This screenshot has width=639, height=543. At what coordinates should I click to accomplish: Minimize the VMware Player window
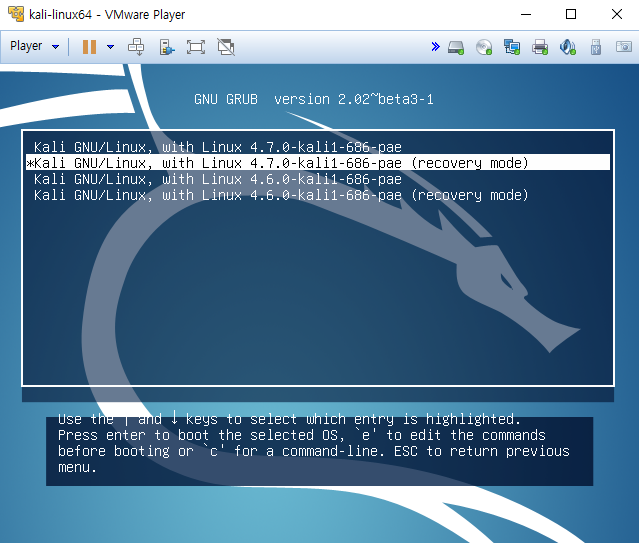point(526,14)
